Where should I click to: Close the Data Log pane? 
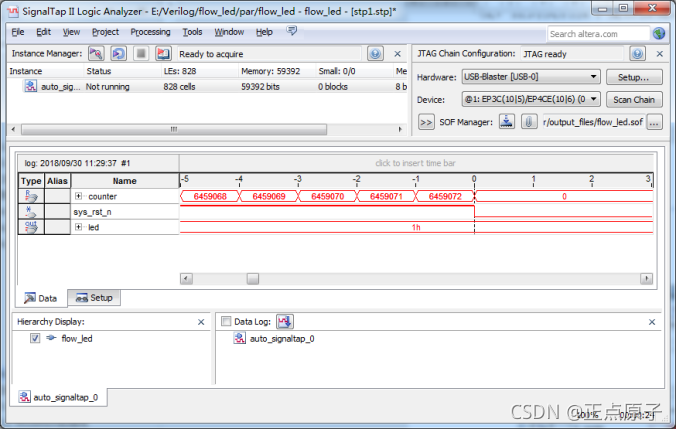tap(652, 322)
